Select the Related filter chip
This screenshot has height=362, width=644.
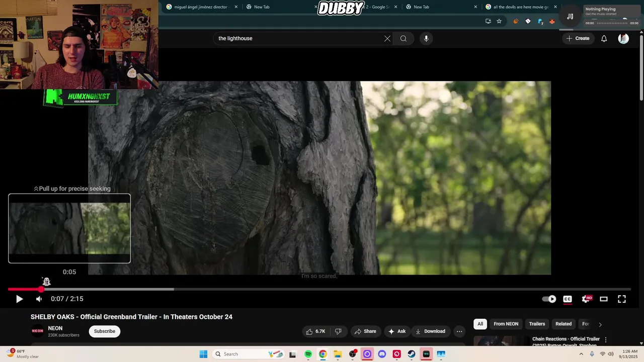(x=563, y=324)
